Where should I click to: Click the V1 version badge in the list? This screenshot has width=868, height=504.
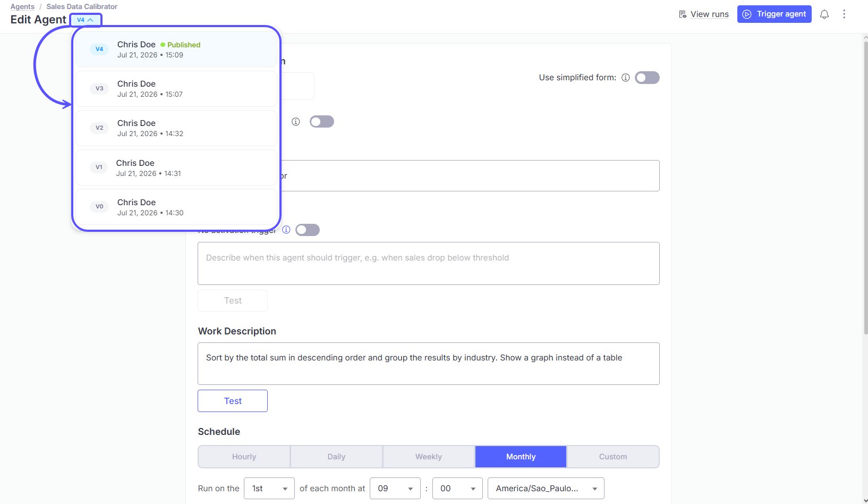pos(99,167)
